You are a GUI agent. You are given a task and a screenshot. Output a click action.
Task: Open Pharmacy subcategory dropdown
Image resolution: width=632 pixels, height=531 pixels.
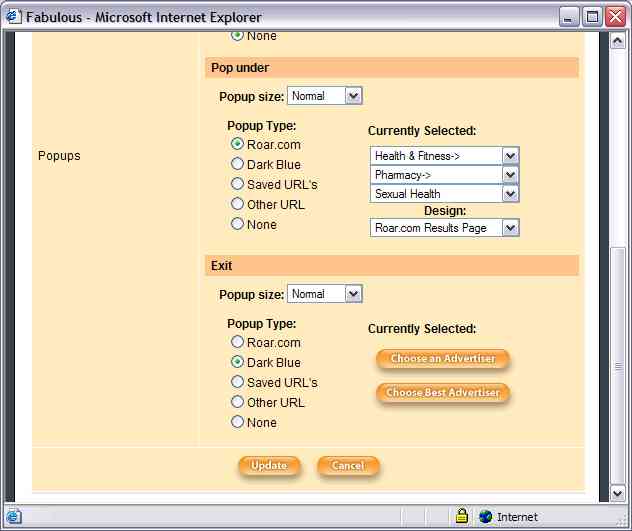point(445,175)
